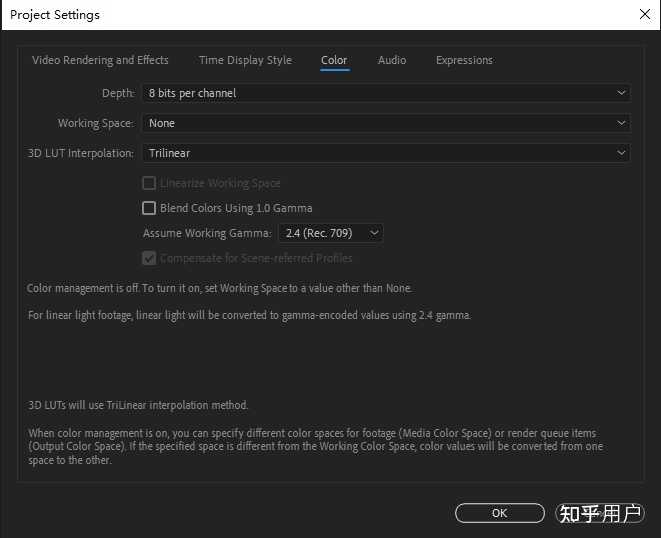Viewport: 661px width, 538px height.
Task: Enable Blend Colors Using 1.0 Gamma
Action: click(149, 208)
